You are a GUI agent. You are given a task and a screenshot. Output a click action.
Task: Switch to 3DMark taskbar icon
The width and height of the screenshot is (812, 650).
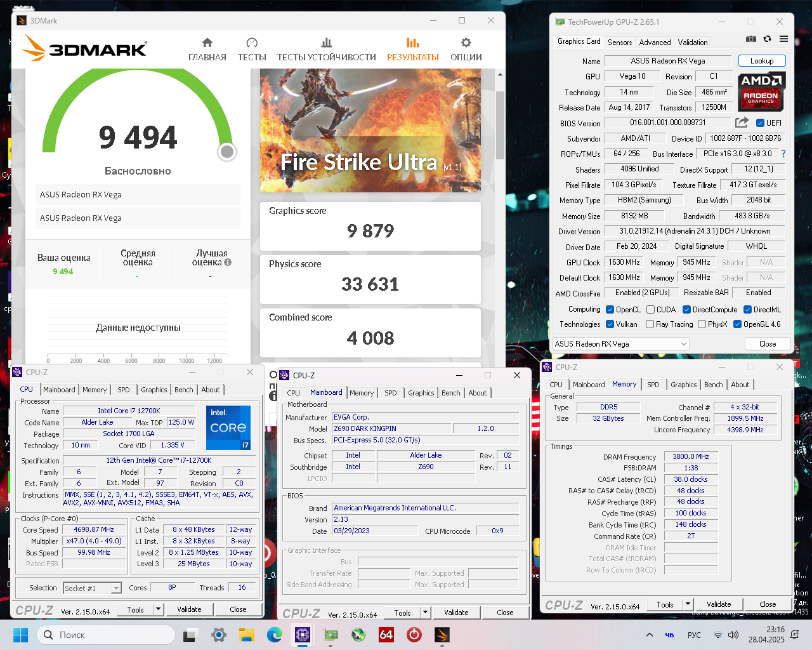442,635
